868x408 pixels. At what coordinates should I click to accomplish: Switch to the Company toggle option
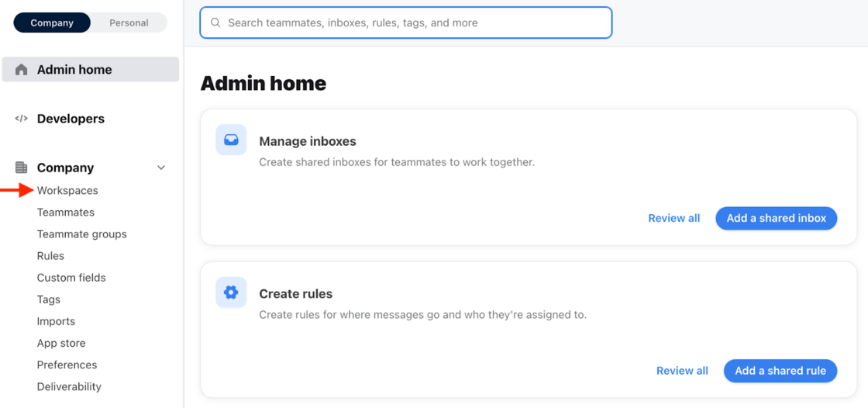click(52, 22)
